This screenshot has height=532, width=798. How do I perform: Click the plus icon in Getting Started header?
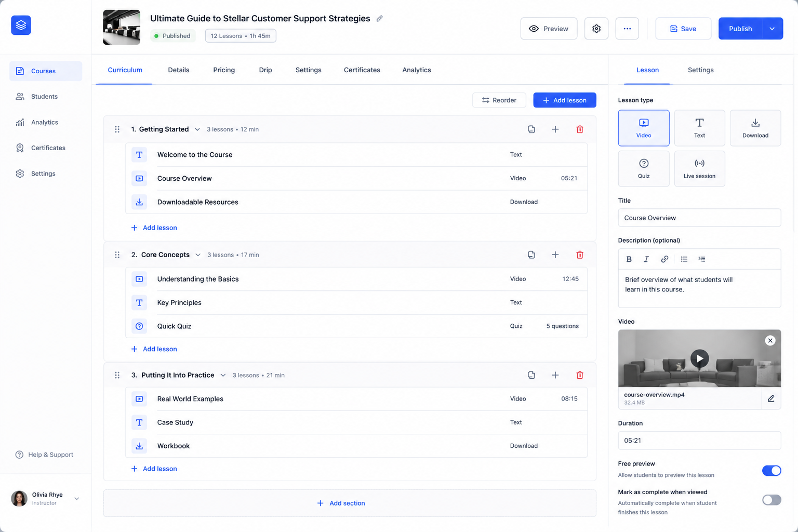pos(555,129)
